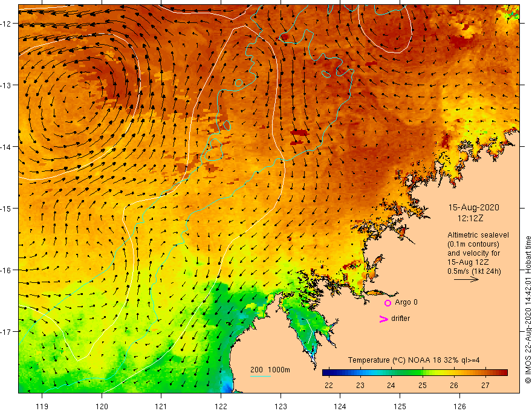Click the IMOS copyright timestamp text
This screenshot has width=532, height=411.
528,310
